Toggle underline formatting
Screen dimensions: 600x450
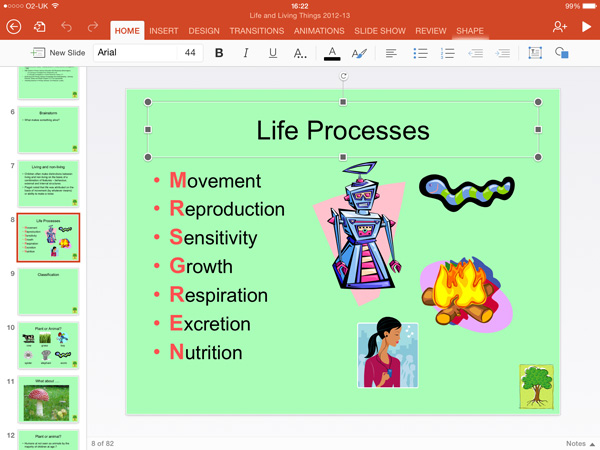coord(273,53)
